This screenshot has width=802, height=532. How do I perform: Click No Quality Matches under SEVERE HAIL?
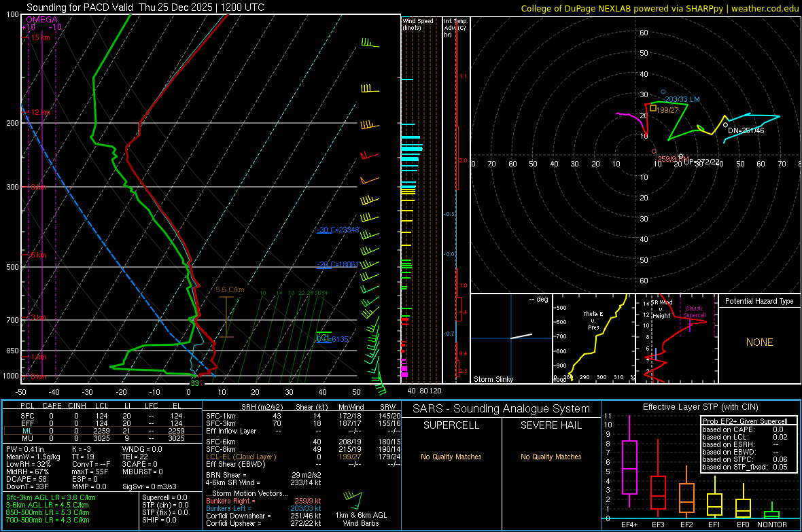click(x=551, y=457)
